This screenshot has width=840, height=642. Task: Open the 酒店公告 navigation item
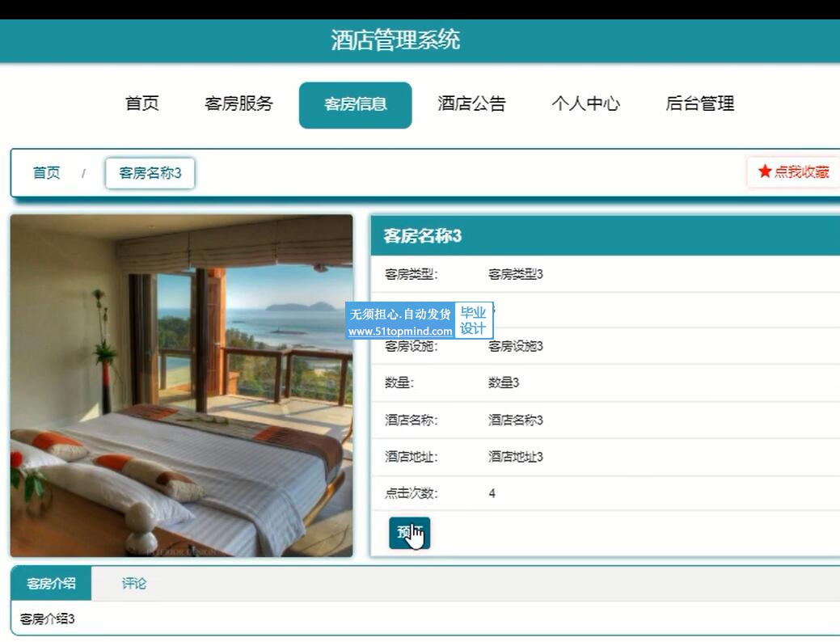click(471, 104)
